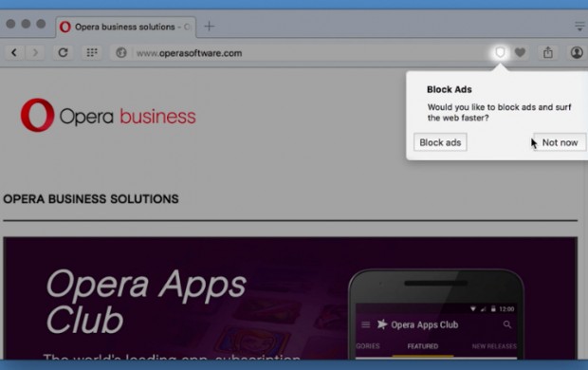Select the Opera business solutions tab
This screenshot has width=588, height=370.
(126, 27)
